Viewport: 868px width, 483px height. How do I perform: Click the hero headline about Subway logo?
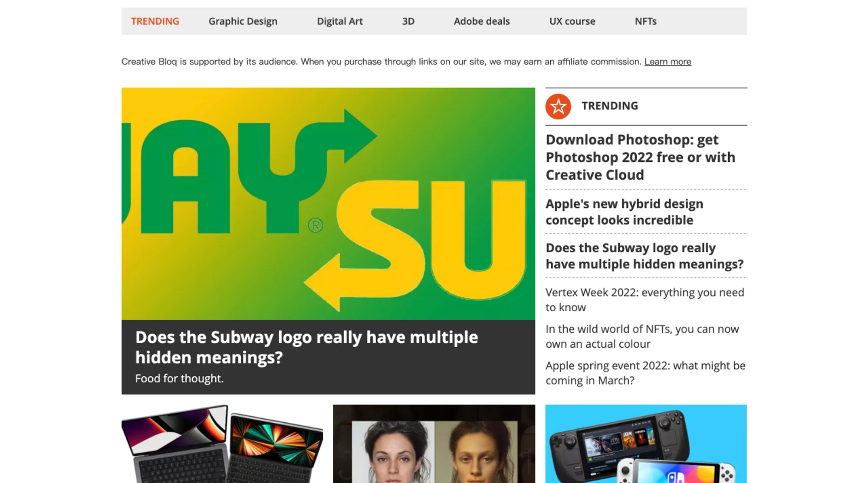[x=306, y=347]
